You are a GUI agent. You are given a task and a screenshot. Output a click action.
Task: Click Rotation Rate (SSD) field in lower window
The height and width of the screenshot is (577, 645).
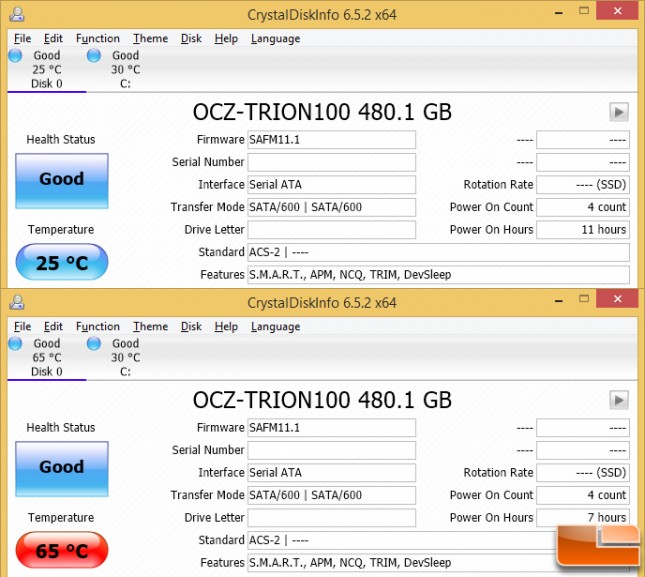583,473
